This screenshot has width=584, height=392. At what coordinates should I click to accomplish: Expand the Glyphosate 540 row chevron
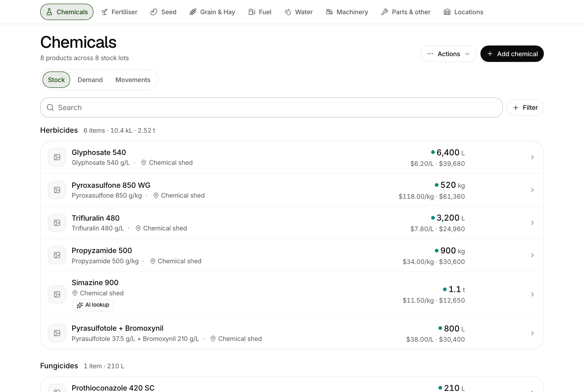[x=532, y=157]
